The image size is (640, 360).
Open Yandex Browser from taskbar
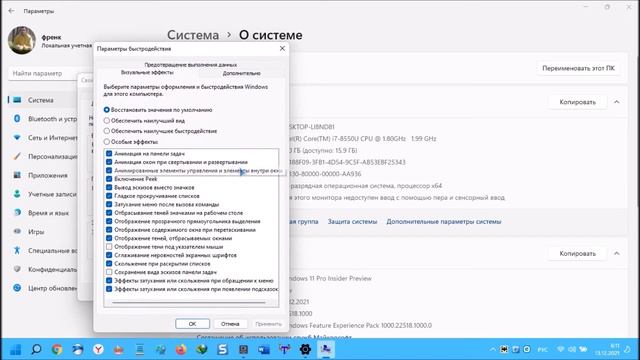pos(98,349)
